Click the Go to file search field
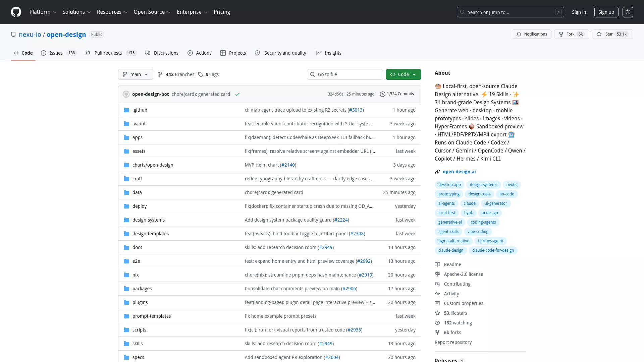The height and width of the screenshot is (362, 644). 345,74
